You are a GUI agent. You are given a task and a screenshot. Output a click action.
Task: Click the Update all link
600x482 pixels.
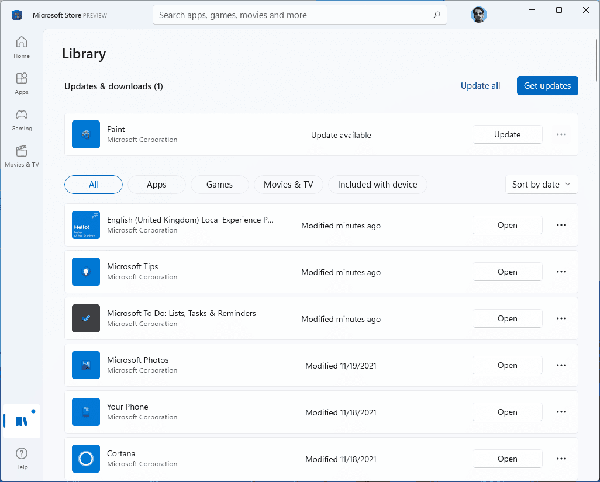click(x=480, y=86)
